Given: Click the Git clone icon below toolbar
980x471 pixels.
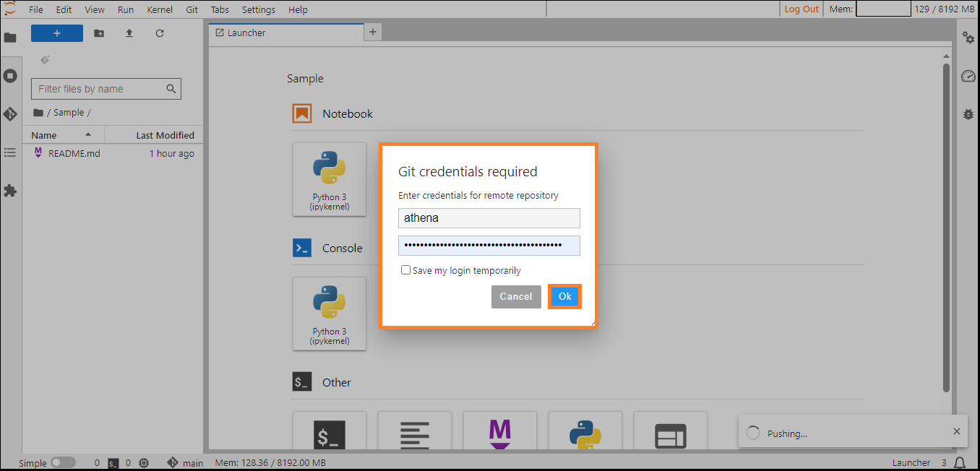Looking at the screenshot, I should (x=45, y=59).
